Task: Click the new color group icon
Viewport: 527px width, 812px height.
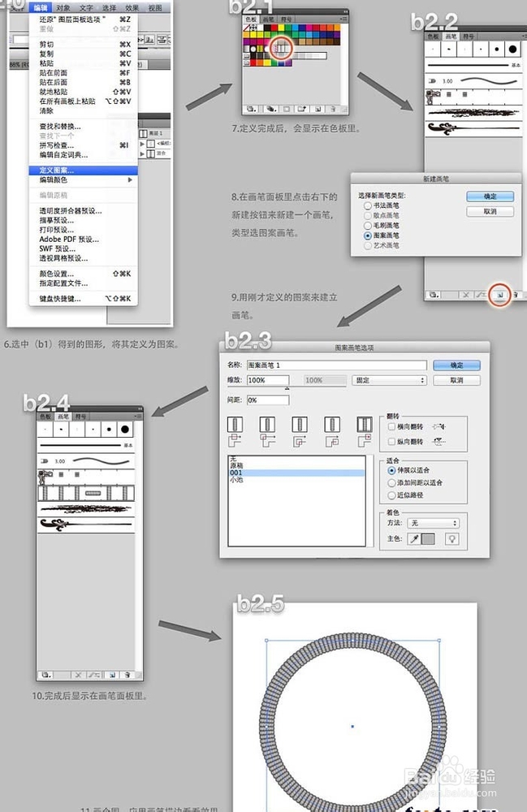Action: click(301, 110)
